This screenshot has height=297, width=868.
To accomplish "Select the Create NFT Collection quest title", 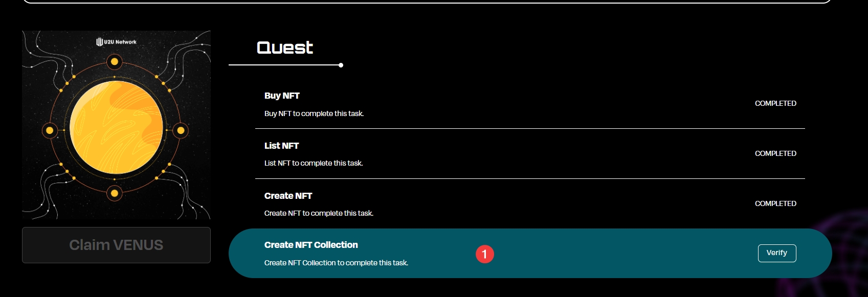I will [x=311, y=245].
